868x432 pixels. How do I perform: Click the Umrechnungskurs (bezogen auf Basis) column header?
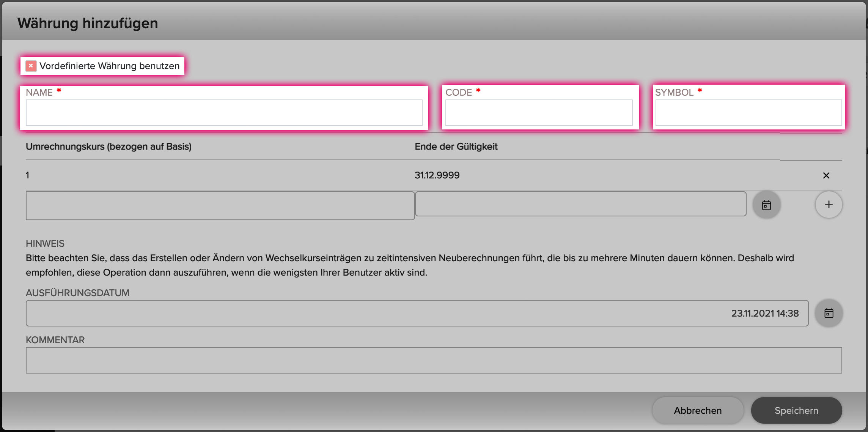(x=108, y=147)
